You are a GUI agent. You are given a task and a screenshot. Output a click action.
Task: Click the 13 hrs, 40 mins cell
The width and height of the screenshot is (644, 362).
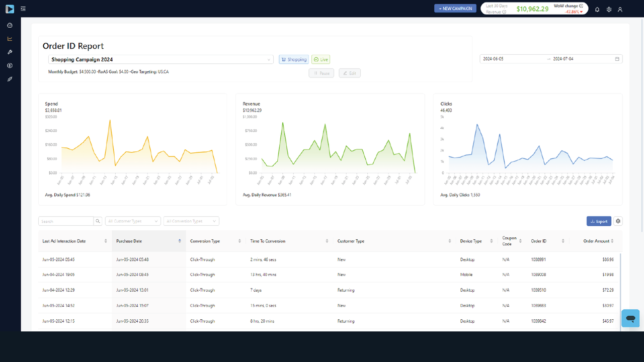tap(263, 275)
